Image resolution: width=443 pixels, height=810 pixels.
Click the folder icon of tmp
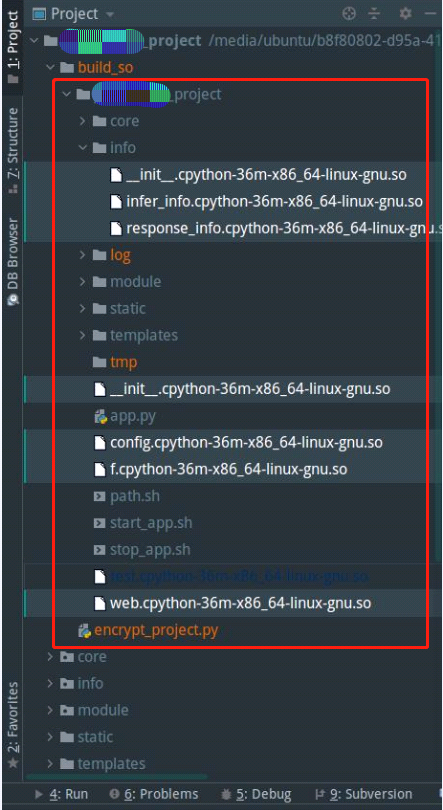point(100,362)
